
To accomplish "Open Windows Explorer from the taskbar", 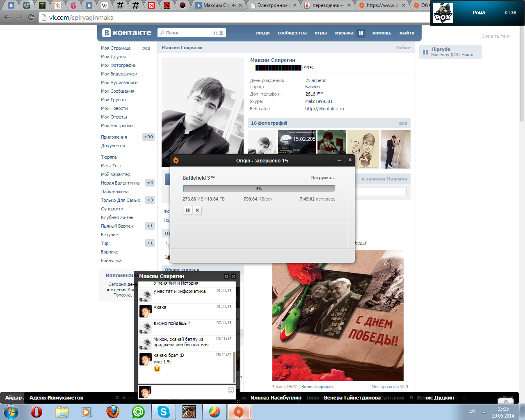I will click(x=62, y=412).
